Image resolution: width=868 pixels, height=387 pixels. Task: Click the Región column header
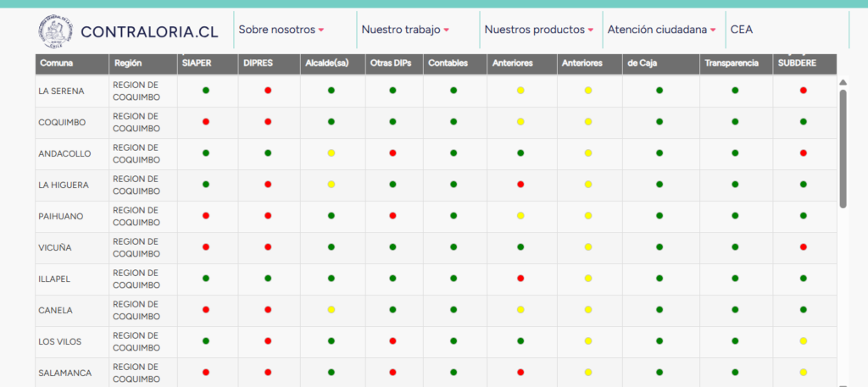(127, 64)
